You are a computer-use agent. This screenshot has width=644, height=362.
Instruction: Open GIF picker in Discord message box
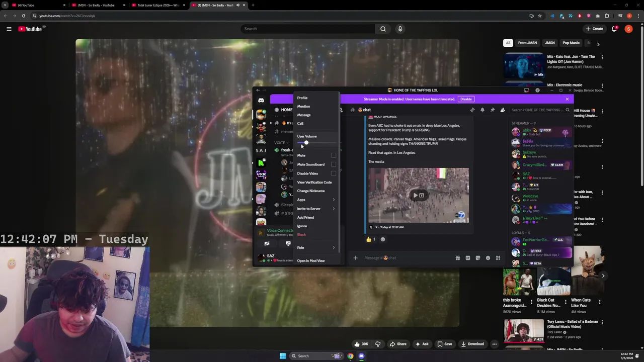coord(467,258)
